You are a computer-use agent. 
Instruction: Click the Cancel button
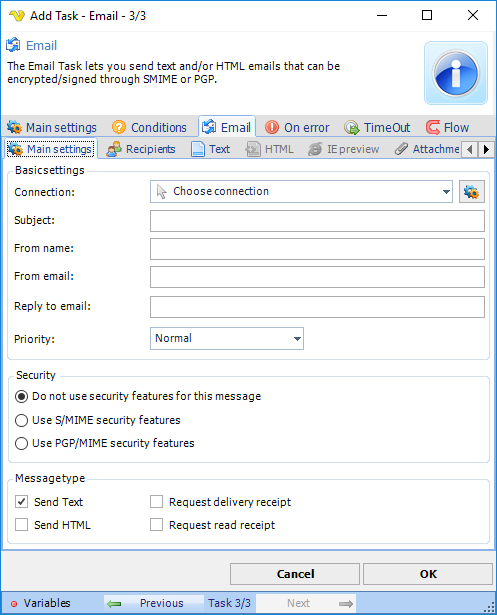[x=295, y=574]
